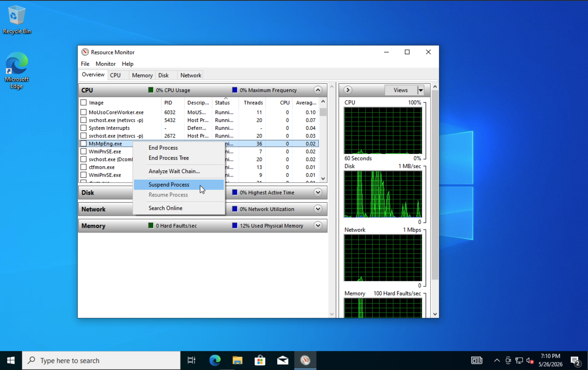The width and height of the screenshot is (588, 370).
Task: Check the ctfmon.exe process checkbox
Action: (83, 167)
